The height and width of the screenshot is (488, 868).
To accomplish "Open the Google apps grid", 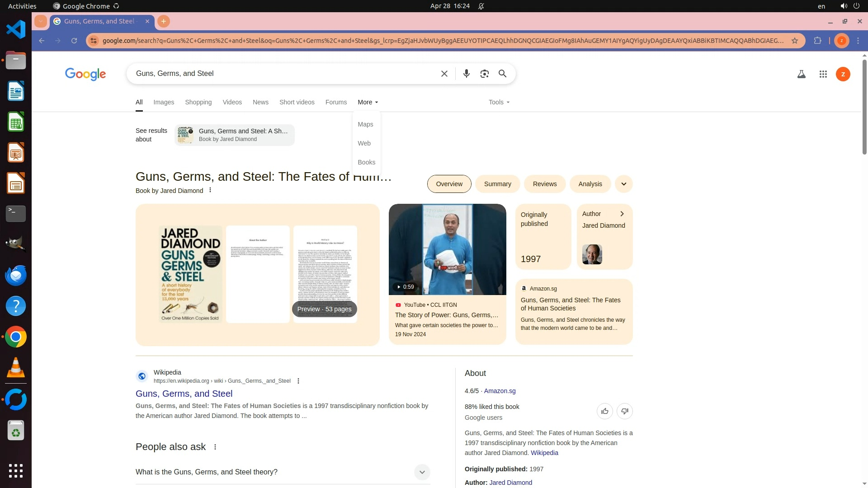I will click(x=823, y=74).
